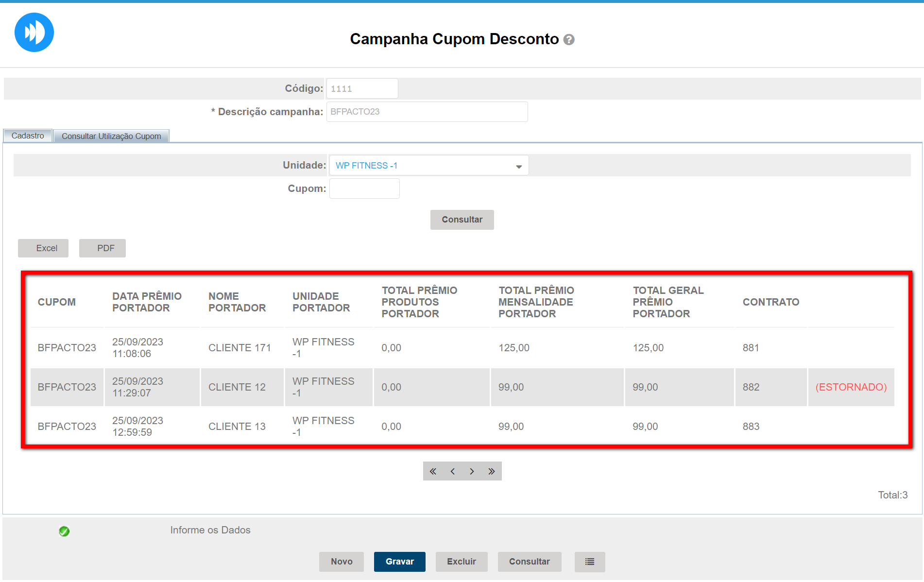Click the Cupom input field
Viewport: 924px width, 582px height.
point(364,188)
